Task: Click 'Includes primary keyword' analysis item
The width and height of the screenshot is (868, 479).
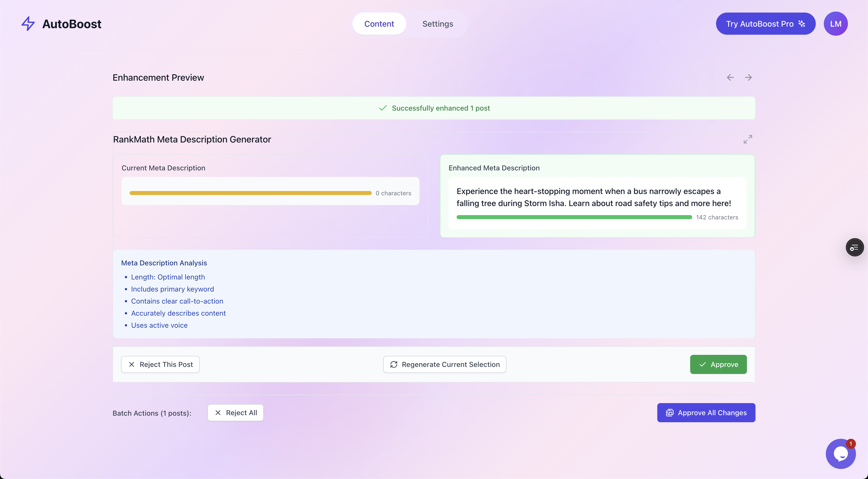Action: (173, 289)
